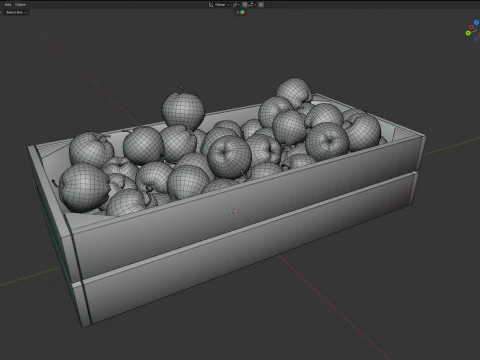Screen dimensions: 480x360
Task: Open the Object menu in the viewport header
Action: tap(20, 5)
